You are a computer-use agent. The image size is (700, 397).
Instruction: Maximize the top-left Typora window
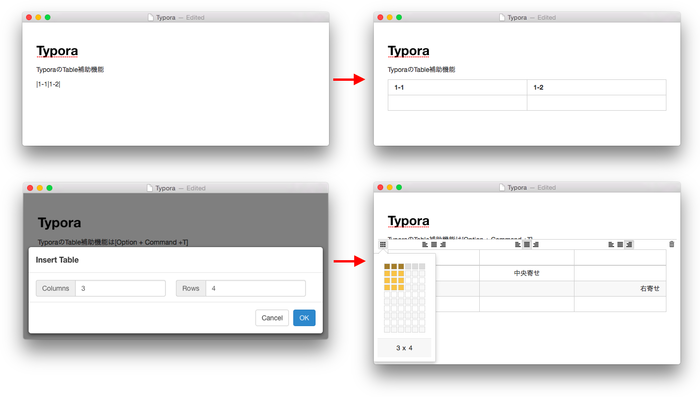point(48,17)
